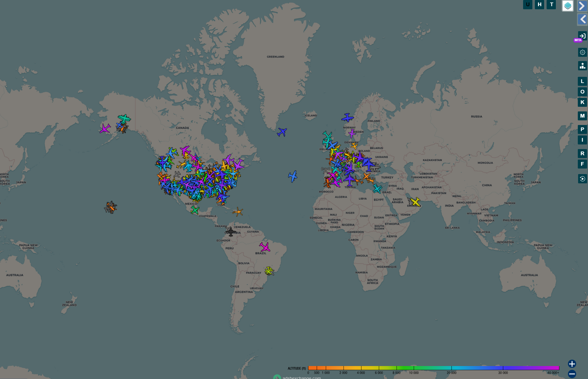
Task: Toggle the K button in the sidebar
Action: (582, 102)
